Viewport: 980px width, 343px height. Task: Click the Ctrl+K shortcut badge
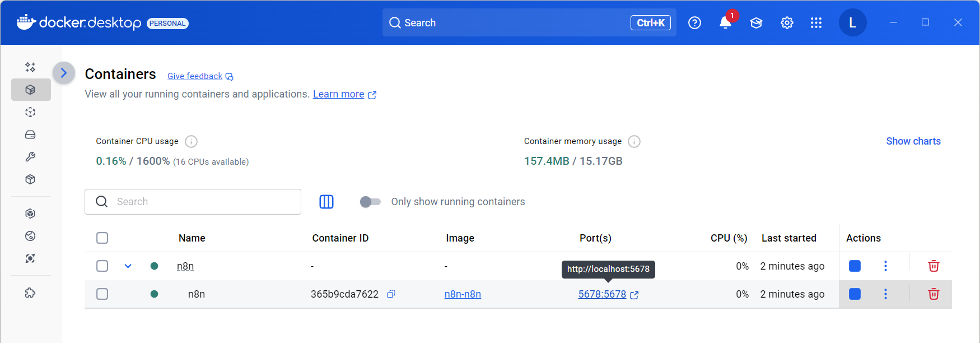(x=651, y=22)
